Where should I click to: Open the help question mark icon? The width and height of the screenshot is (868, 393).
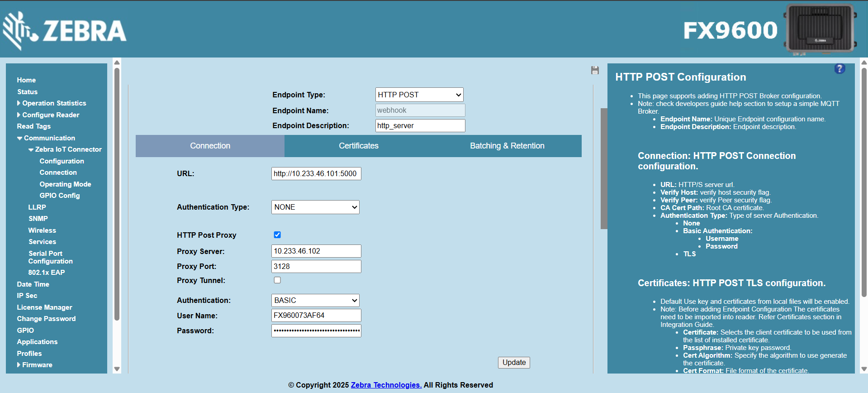click(x=840, y=69)
